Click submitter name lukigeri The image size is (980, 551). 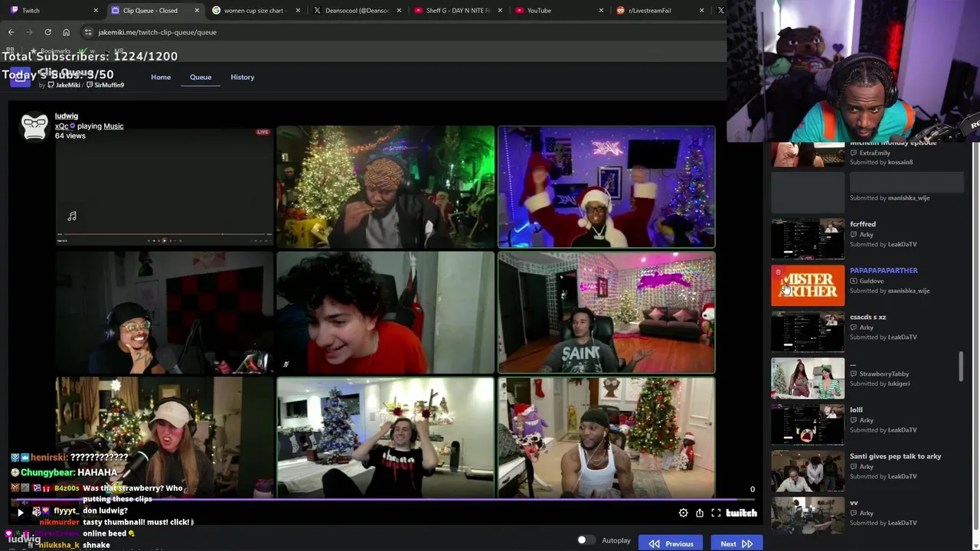click(899, 383)
